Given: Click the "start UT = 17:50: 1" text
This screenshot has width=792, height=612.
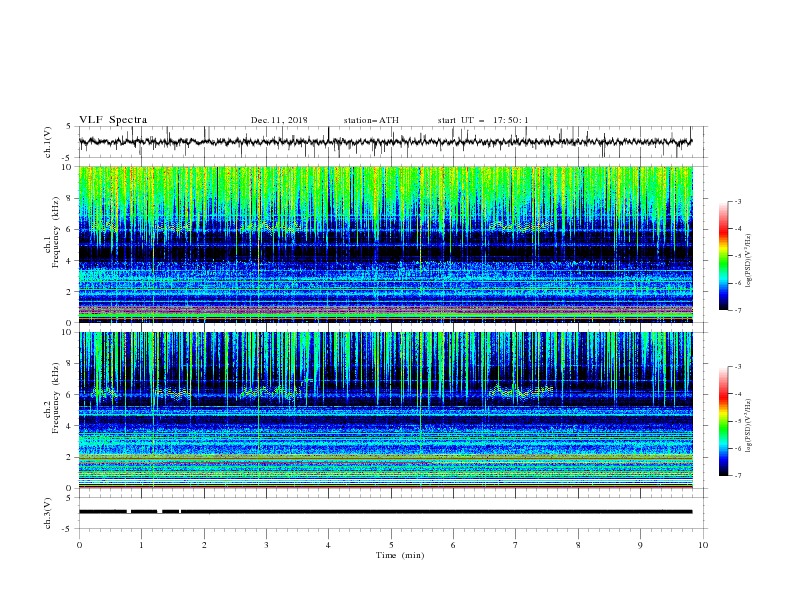Looking at the screenshot, I should 483,120.
